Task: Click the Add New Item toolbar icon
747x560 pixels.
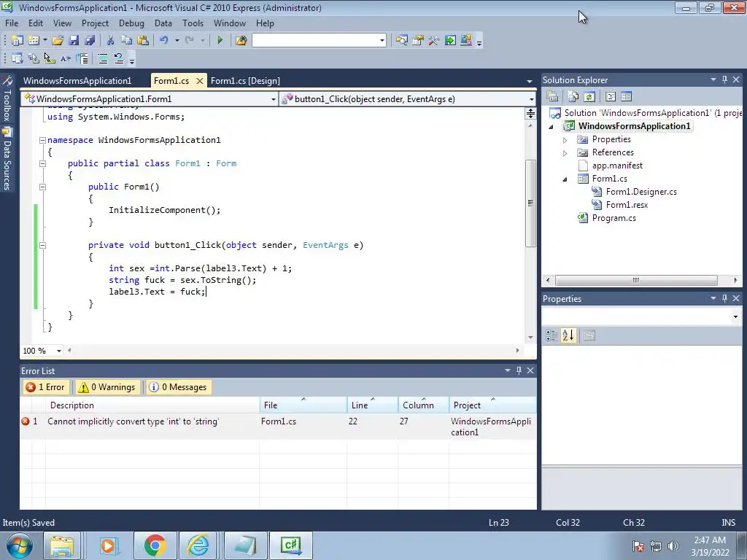Action: click(x=34, y=41)
